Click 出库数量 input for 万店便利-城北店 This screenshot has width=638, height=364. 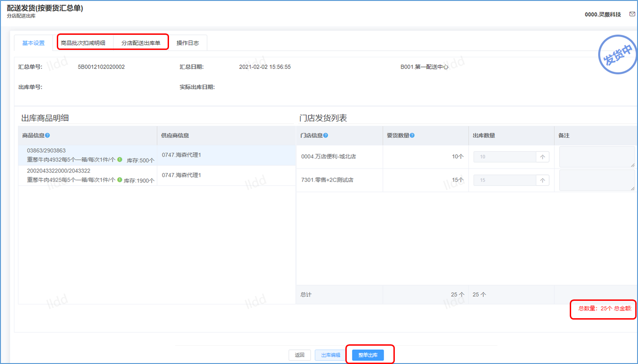pyautogui.click(x=505, y=157)
